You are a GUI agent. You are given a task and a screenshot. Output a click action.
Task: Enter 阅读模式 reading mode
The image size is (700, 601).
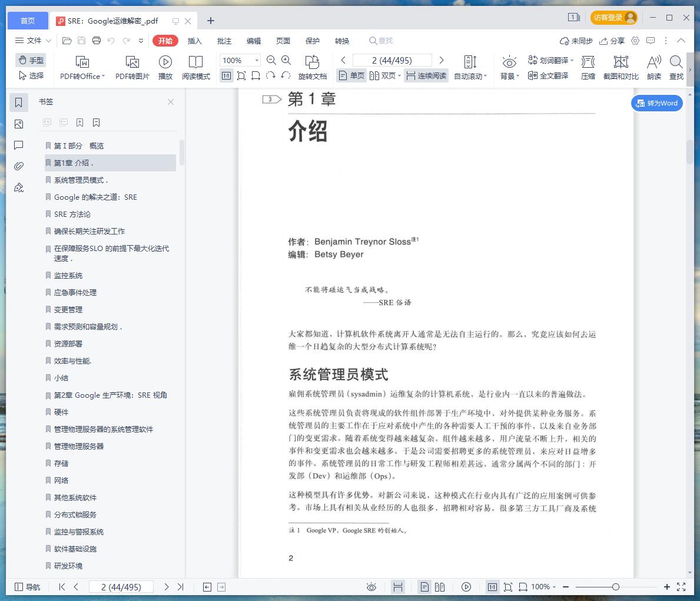[x=195, y=68]
